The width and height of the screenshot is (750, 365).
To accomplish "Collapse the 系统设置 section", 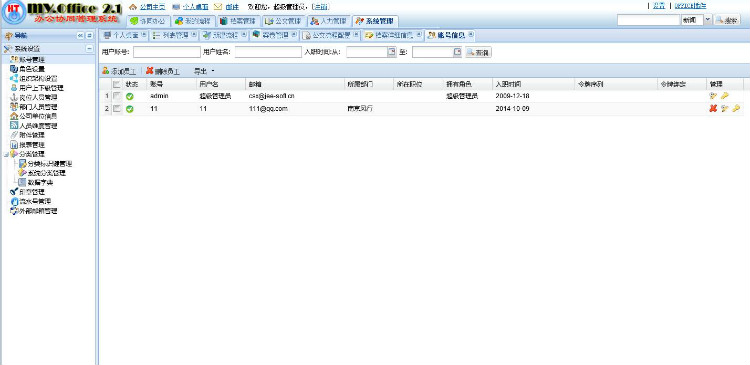I will (x=89, y=49).
